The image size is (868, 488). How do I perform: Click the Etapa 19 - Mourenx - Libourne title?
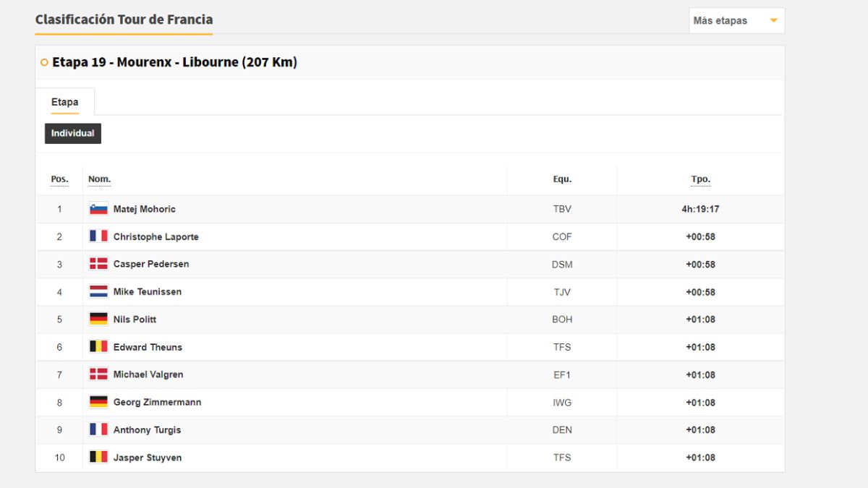coord(174,62)
